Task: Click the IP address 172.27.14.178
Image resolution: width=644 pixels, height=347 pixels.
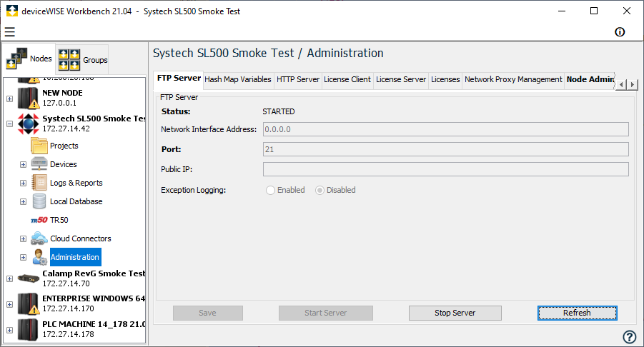Action: coord(68,334)
